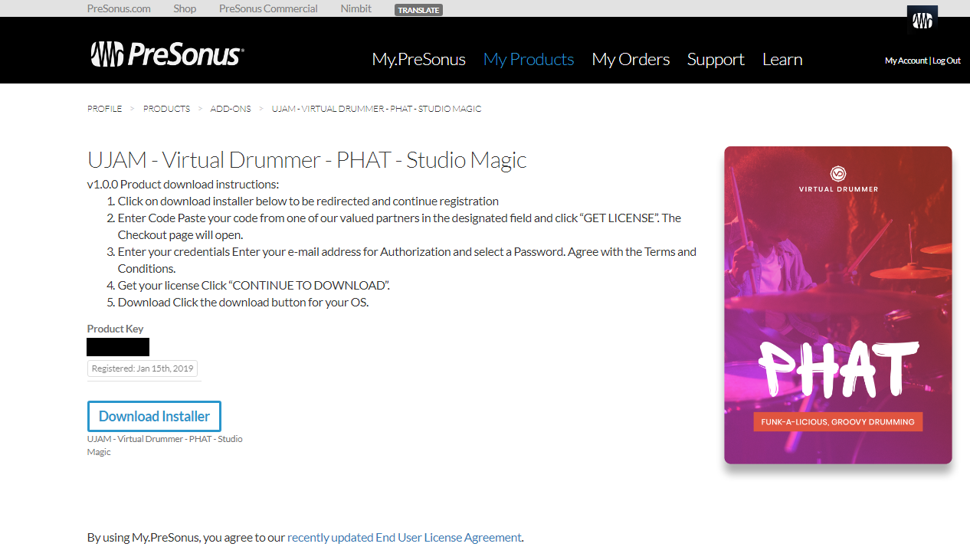This screenshot has height=560, width=970.
Task: Open the PreSonus.com top link
Action: click(119, 8)
